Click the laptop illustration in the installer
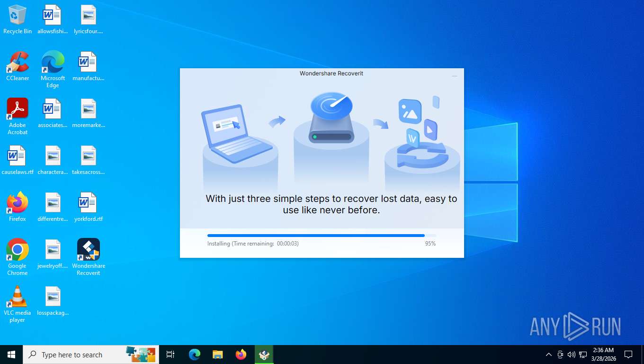The width and height of the screenshot is (644, 364). [x=237, y=134]
